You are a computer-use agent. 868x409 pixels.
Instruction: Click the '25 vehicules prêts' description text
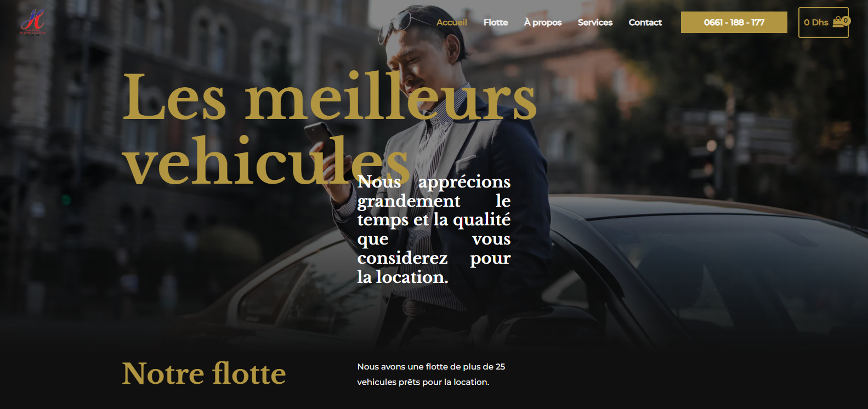pos(431,374)
